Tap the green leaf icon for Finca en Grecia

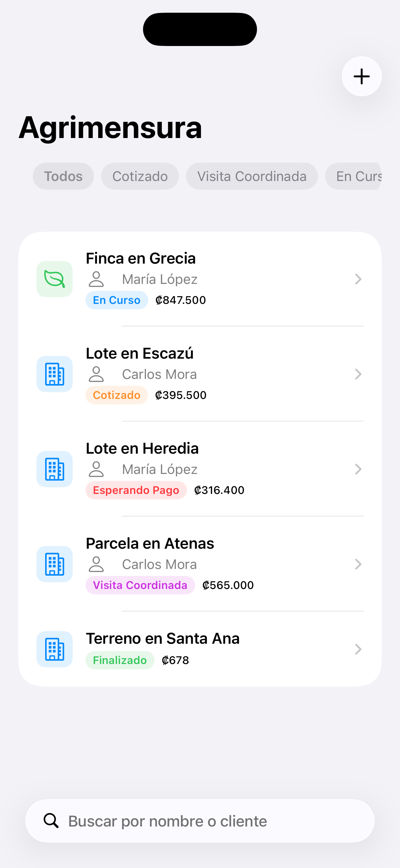pyautogui.click(x=54, y=279)
